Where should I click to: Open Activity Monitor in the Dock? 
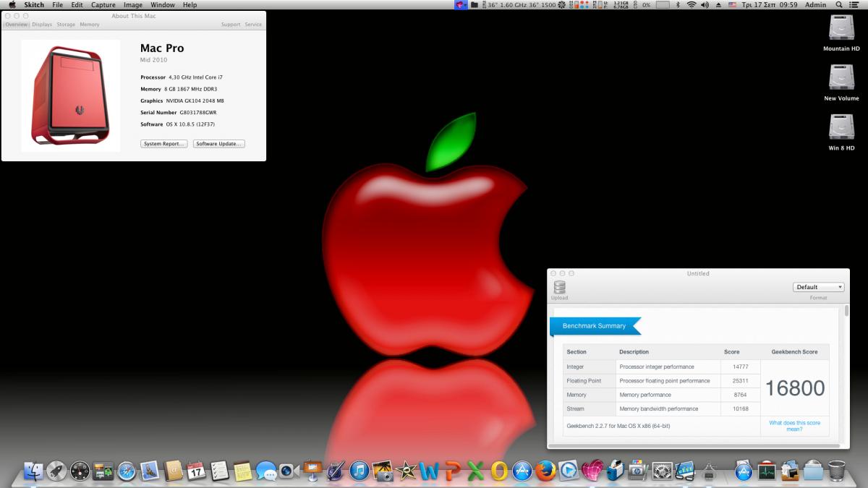(x=767, y=471)
